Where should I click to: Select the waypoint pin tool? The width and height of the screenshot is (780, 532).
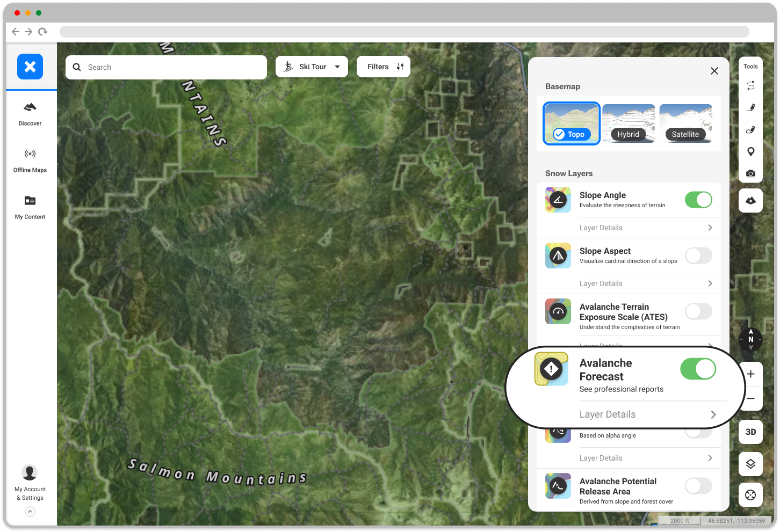point(751,151)
